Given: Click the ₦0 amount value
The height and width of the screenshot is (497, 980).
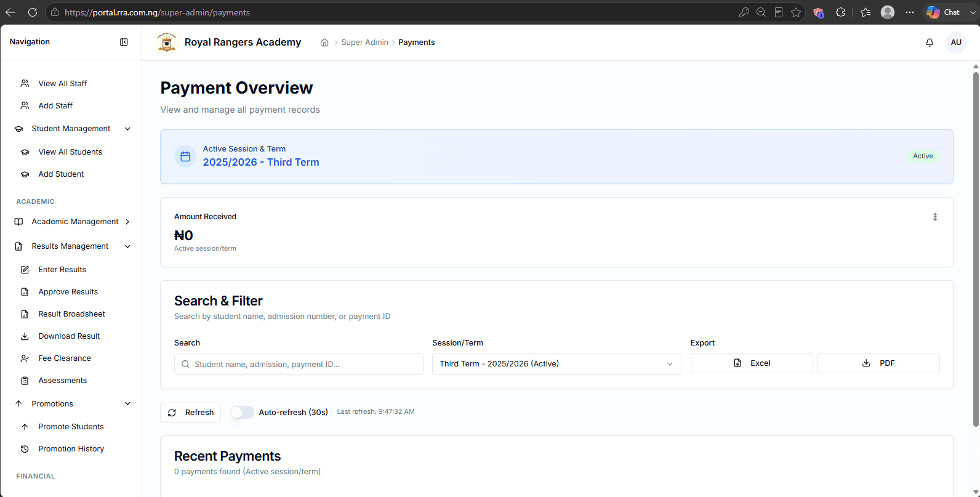Looking at the screenshot, I should pos(183,235).
